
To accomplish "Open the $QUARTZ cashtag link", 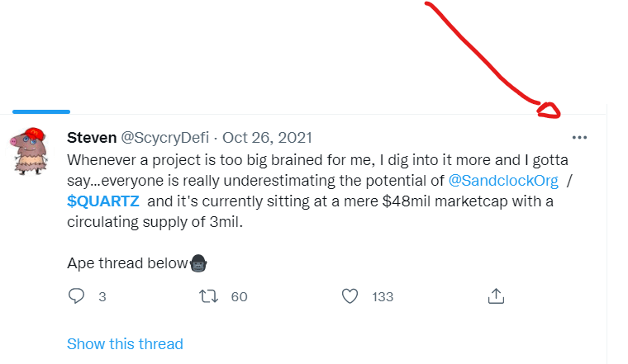I will [102, 201].
